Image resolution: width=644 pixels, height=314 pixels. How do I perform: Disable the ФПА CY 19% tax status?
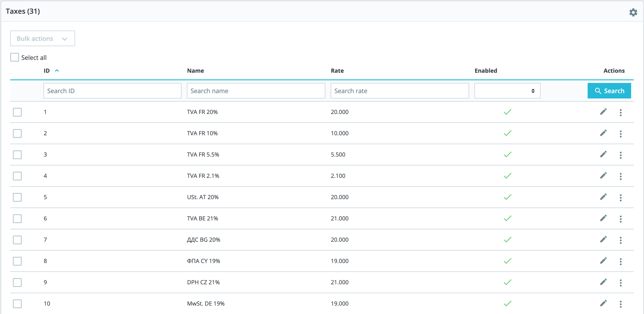click(x=507, y=261)
